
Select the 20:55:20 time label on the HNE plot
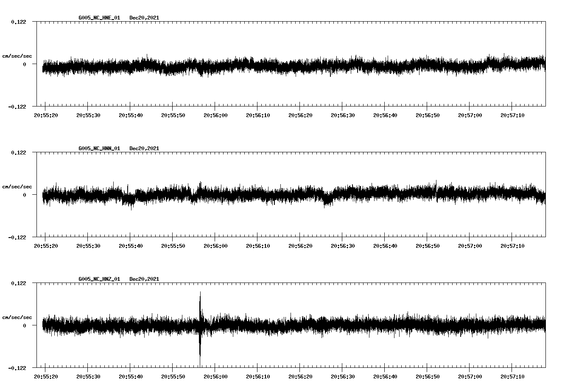[45, 115]
